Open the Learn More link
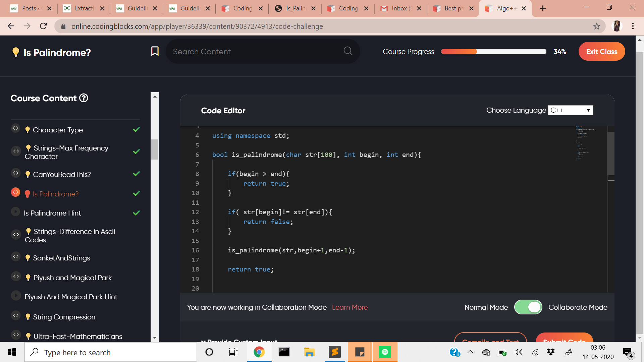This screenshot has height=362, width=644. (350, 307)
